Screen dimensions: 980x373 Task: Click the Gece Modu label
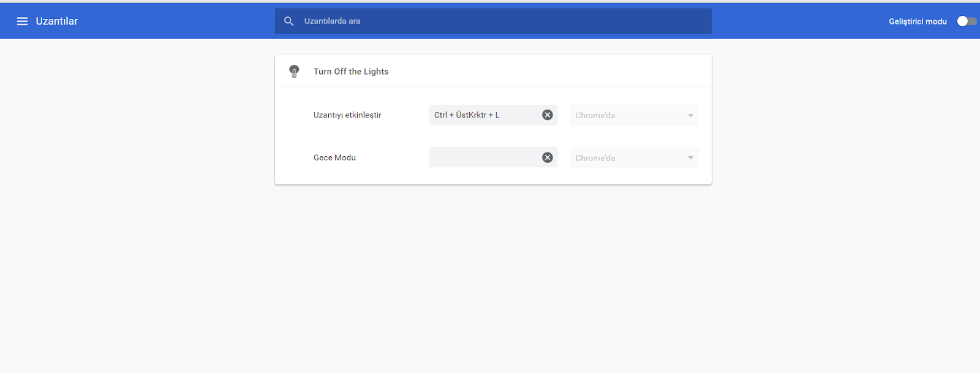tap(334, 157)
